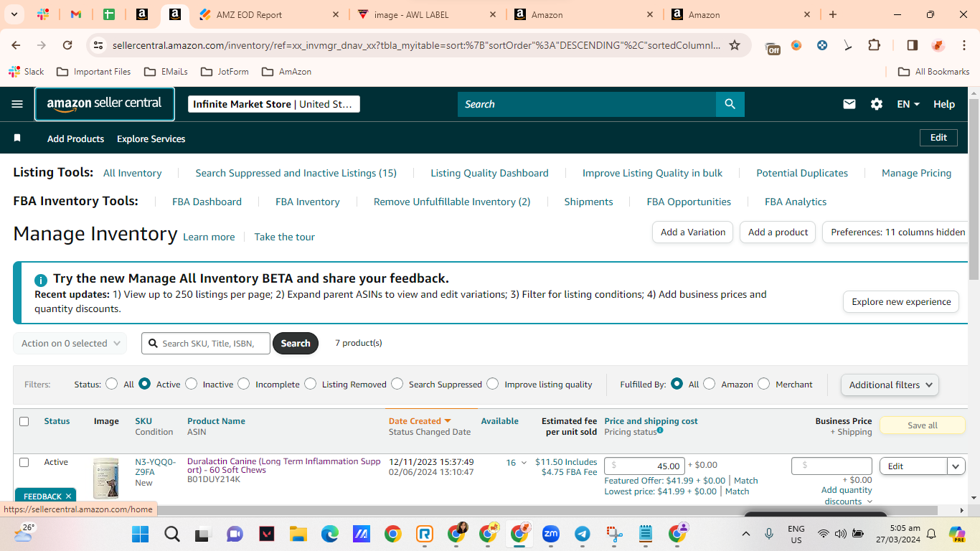
Task: View site information icon in address bar
Action: click(x=98, y=45)
